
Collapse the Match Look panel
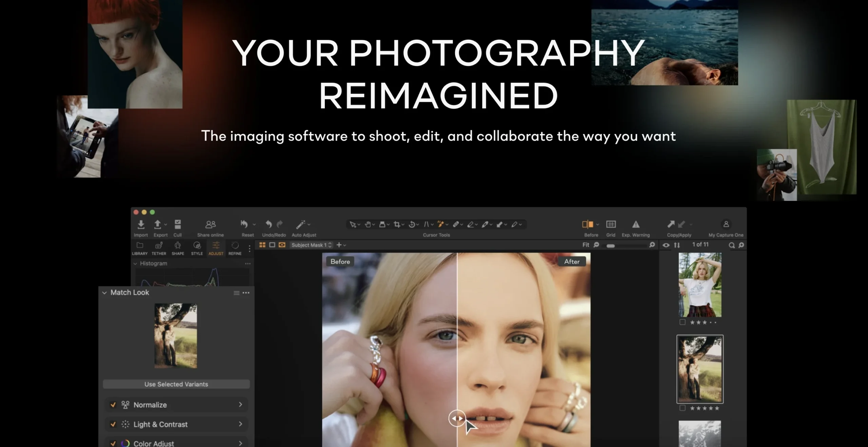[x=104, y=293]
